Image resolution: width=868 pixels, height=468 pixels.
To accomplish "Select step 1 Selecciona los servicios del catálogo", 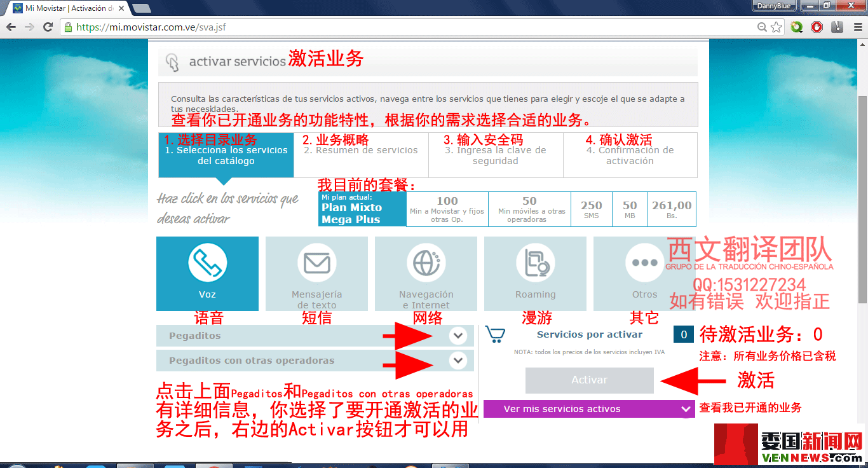I will [x=226, y=155].
